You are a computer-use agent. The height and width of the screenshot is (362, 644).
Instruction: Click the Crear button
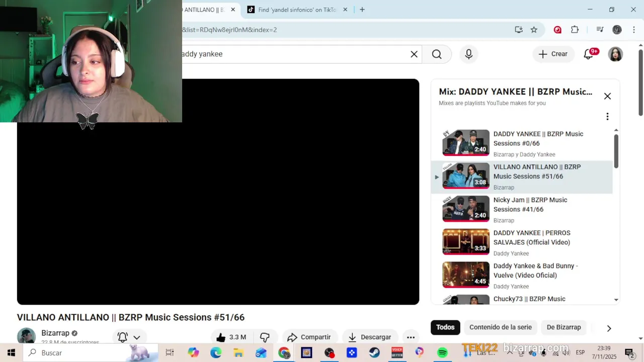[x=553, y=54]
